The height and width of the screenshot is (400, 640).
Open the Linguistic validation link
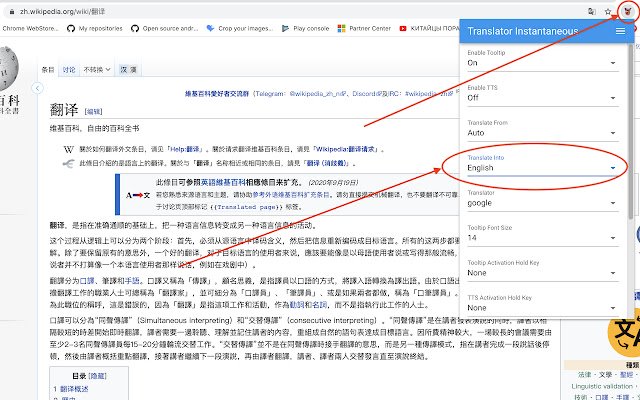coord(602,386)
